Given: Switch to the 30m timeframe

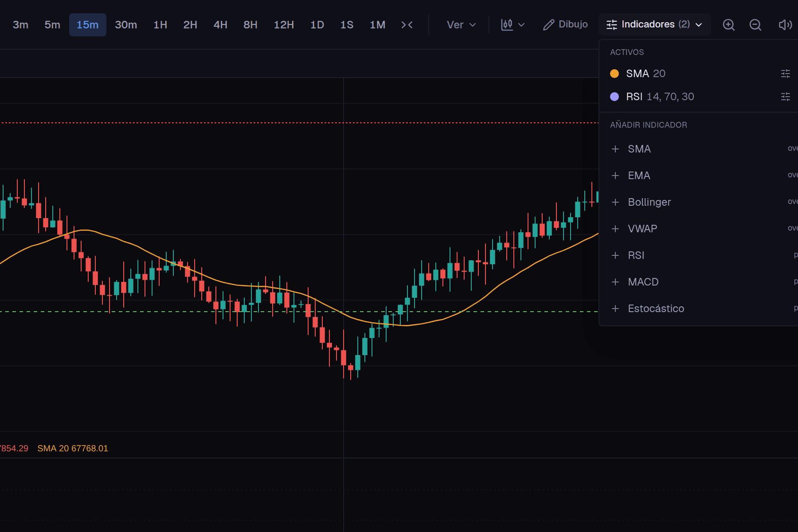Looking at the screenshot, I should point(126,25).
